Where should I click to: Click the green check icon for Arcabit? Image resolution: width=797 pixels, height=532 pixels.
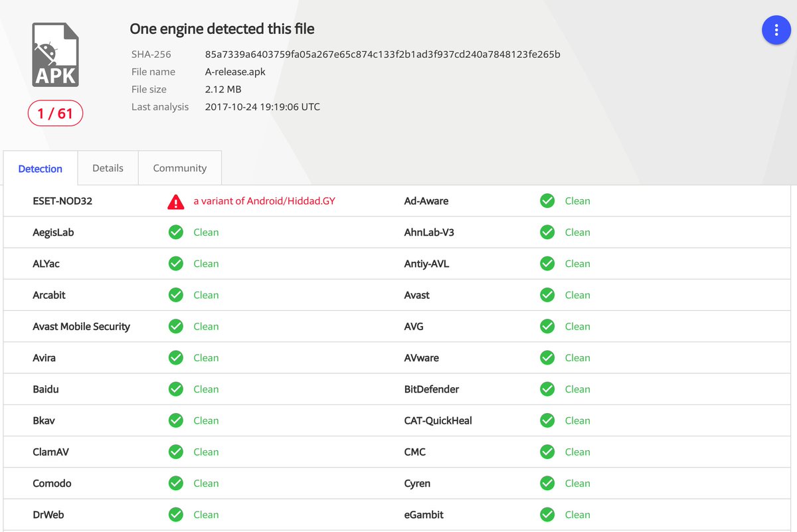coord(175,295)
